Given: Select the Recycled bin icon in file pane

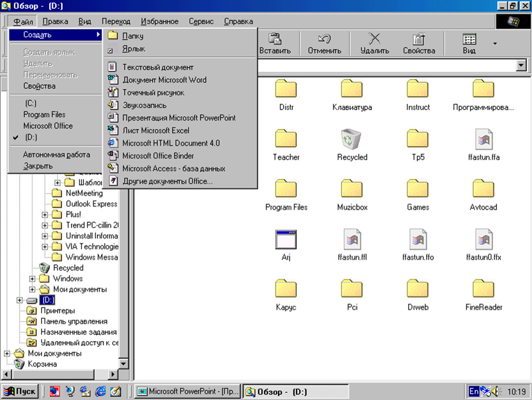Looking at the screenshot, I should point(351,138).
